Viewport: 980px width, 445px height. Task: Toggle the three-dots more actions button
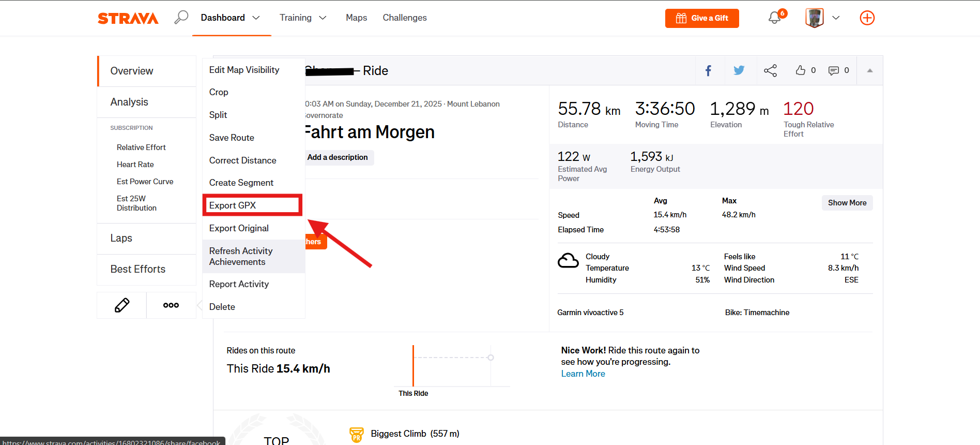point(171,305)
